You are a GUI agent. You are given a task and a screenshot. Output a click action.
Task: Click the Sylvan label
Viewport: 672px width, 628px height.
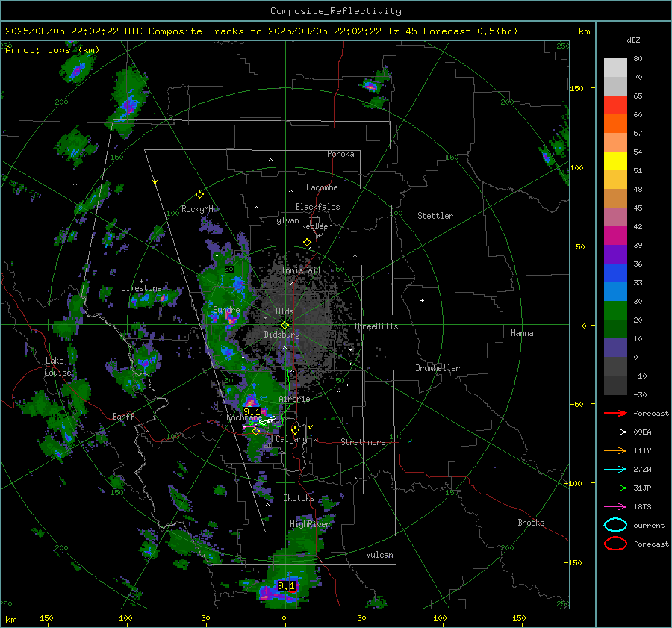[x=285, y=220]
